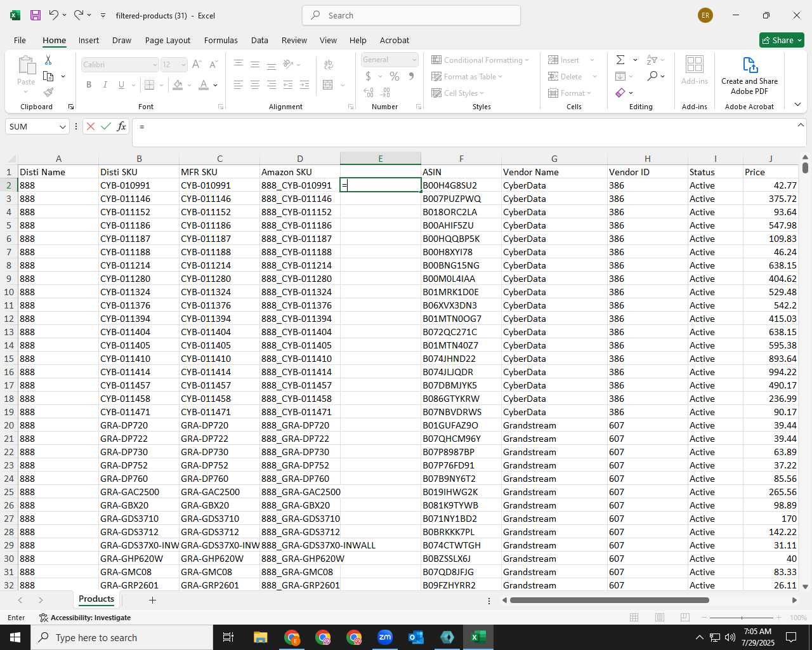Click the Windows taskbar search box
The width and height of the screenshot is (812, 650).
click(122, 637)
